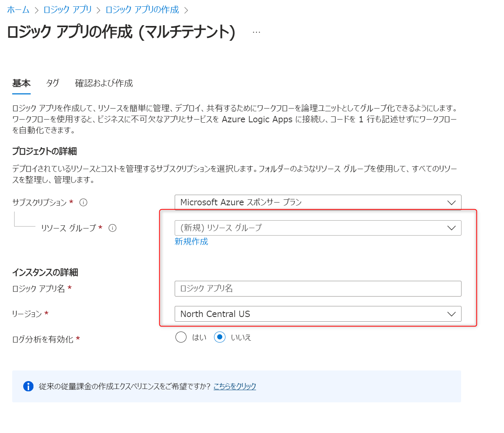Image resolution: width=504 pixels, height=433 pixels.
Task: Go to ロジック アプリ breadcrumb
Action: pyautogui.click(x=67, y=10)
